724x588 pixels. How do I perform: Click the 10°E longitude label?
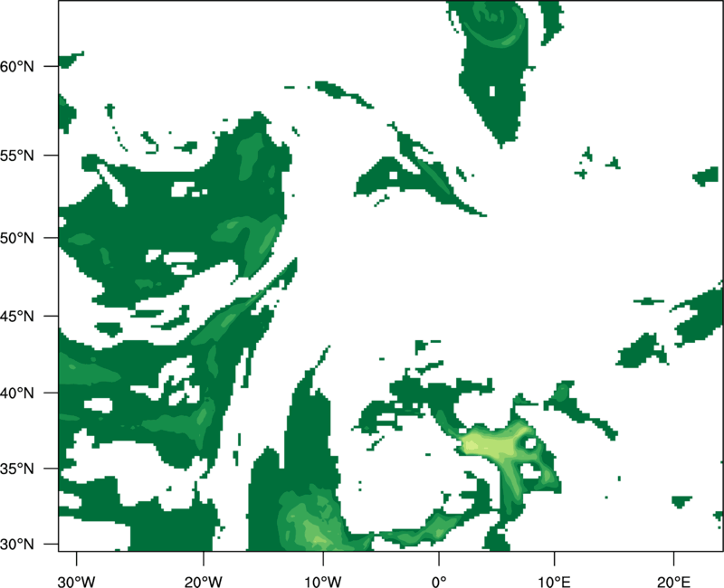(x=554, y=582)
